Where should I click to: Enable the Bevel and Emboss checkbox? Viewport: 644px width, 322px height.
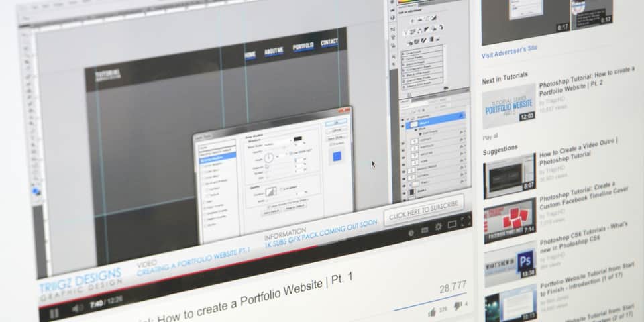point(203,184)
